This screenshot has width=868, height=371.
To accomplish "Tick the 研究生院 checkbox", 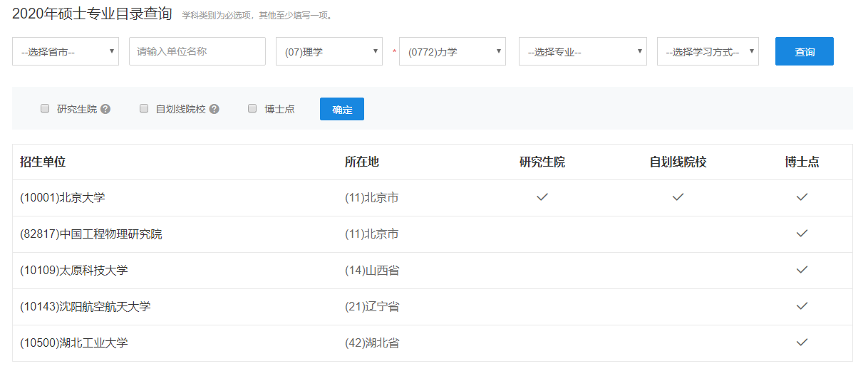I will [x=45, y=108].
